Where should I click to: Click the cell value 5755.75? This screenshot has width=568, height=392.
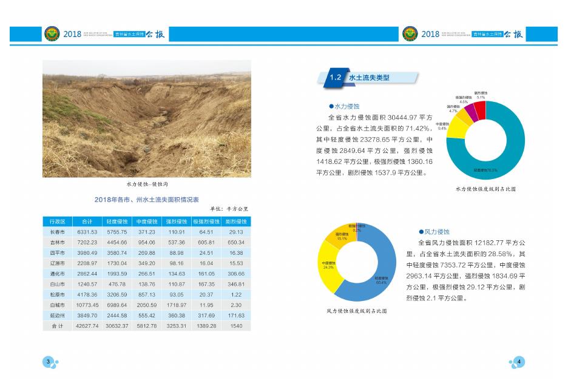[x=117, y=232]
